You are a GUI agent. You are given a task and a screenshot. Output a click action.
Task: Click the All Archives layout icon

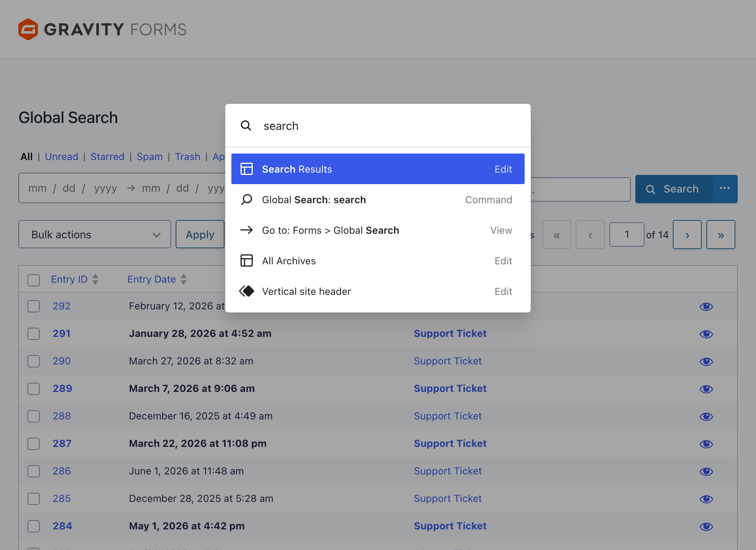[x=247, y=260]
